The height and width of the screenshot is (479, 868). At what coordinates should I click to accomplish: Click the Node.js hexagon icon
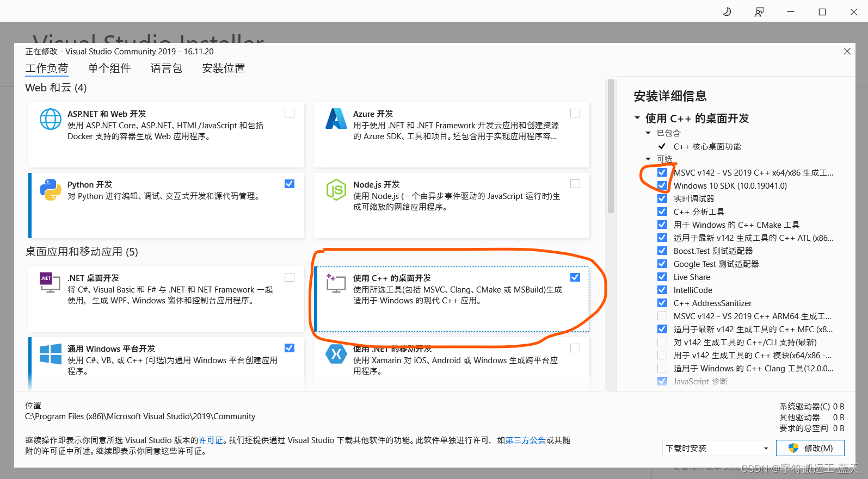click(336, 190)
